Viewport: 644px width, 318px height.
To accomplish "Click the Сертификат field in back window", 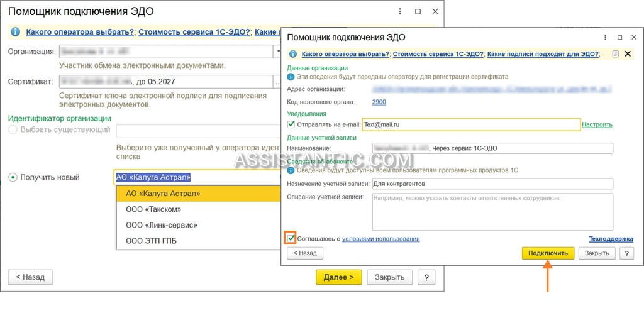I will click(166, 82).
